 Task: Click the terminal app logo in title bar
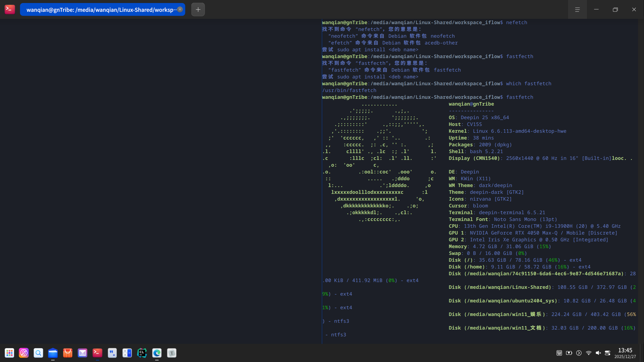click(x=10, y=9)
